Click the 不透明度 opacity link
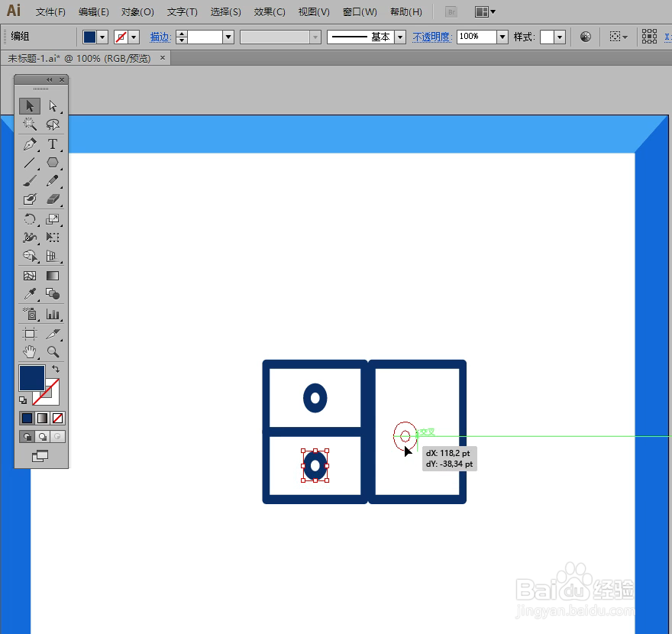This screenshot has height=634, width=672. tap(432, 37)
